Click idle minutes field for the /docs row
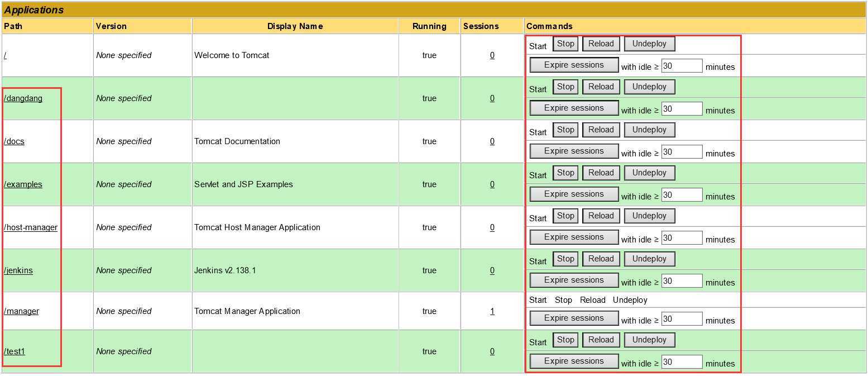The width and height of the screenshot is (868, 376). [682, 152]
